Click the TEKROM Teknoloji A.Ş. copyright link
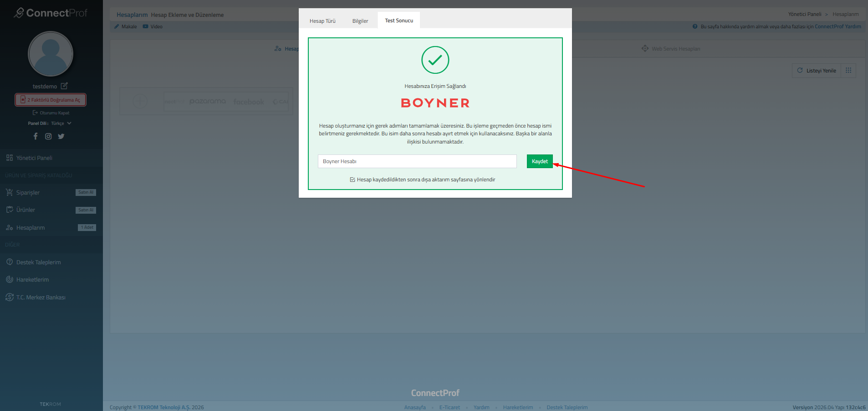The width and height of the screenshot is (868, 411). (164, 407)
